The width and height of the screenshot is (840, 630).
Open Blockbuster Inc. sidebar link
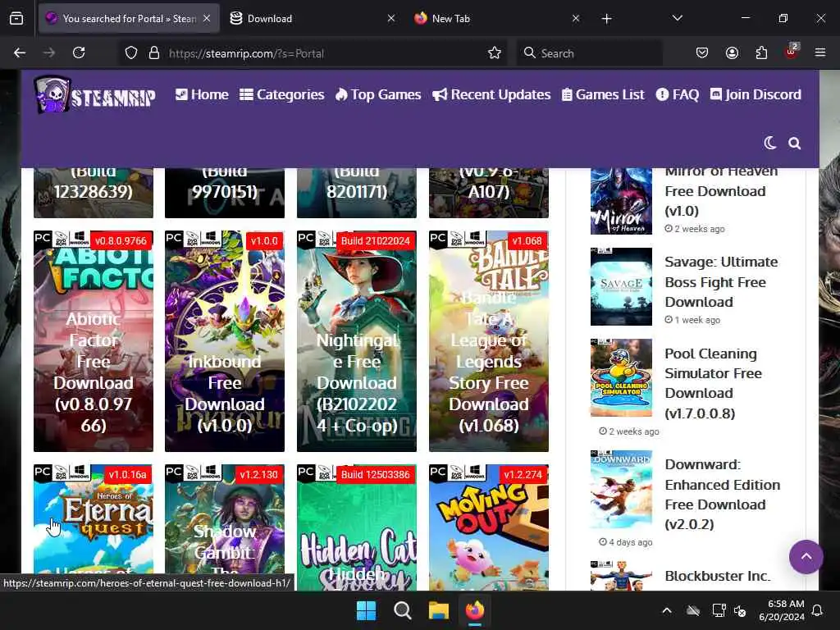pyautogui.click(x=717, y=576)
